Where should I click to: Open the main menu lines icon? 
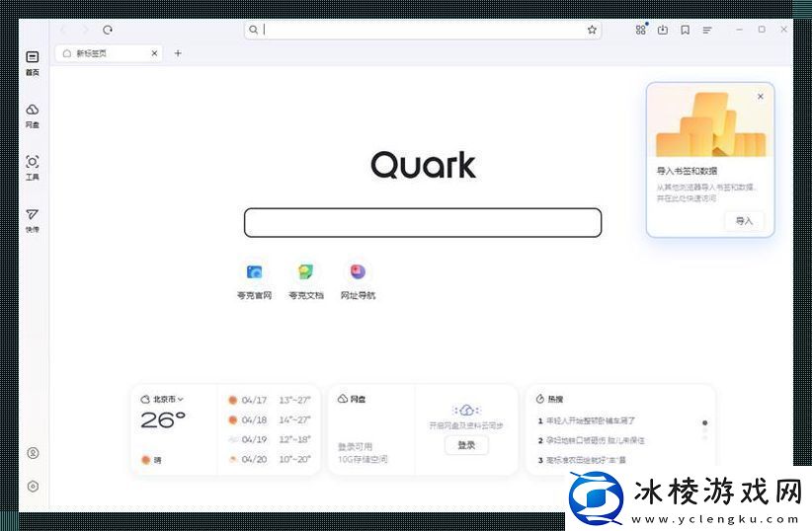[x=707, y=30]
